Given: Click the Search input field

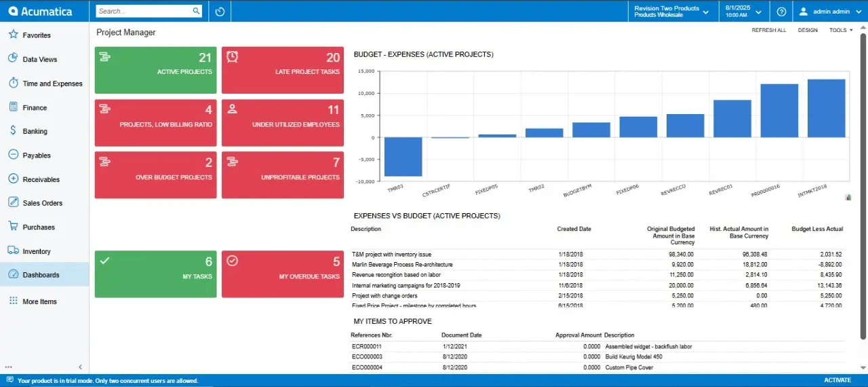Looking at the screenshot, I should (x=144, y=12).
